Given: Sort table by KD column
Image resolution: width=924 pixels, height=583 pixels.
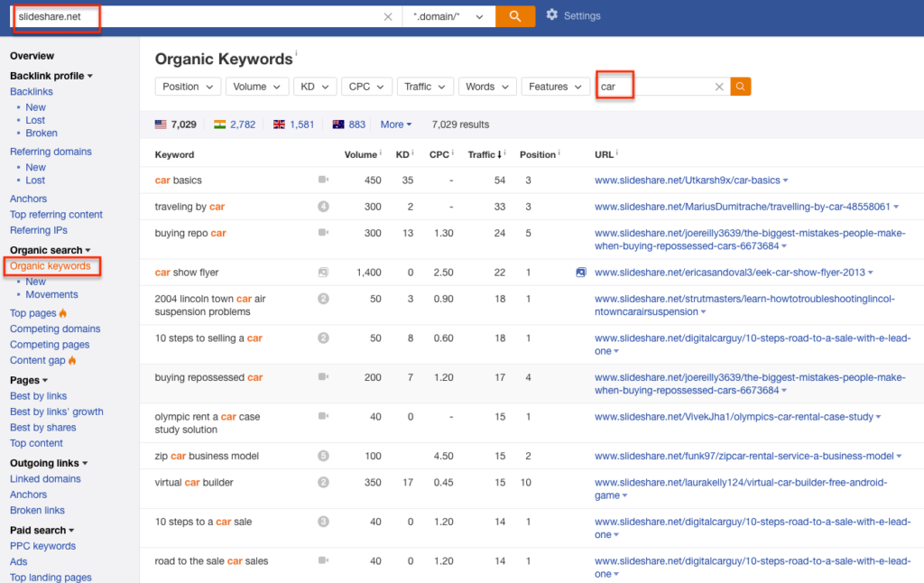Looking at the screenshot, I should (x=402, y=154).
